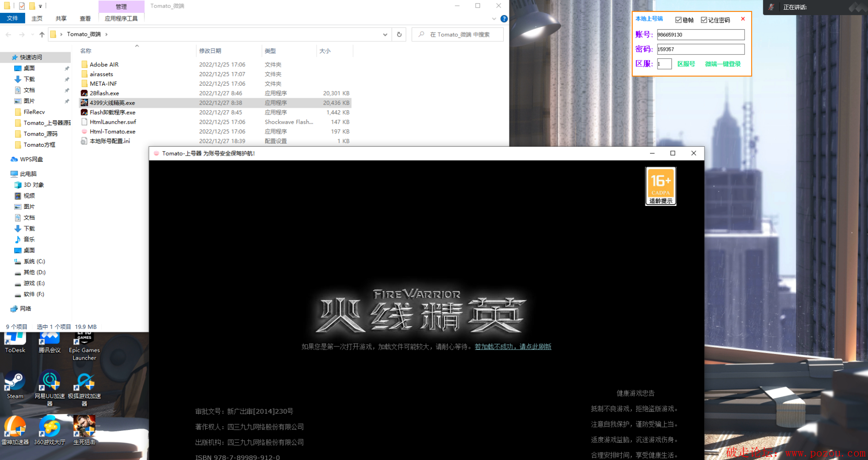The image size is (868, 460).
Task: Switch to the 共享 ribbon tab
Action: (x=61, y=18)
